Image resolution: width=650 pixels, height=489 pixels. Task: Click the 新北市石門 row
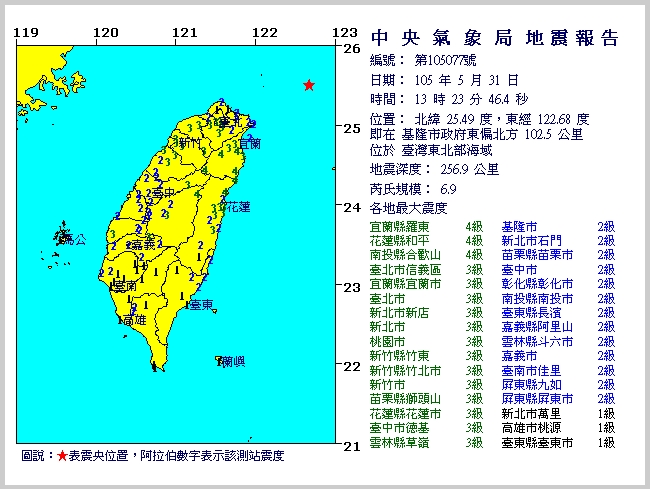[x=558, y=241]
